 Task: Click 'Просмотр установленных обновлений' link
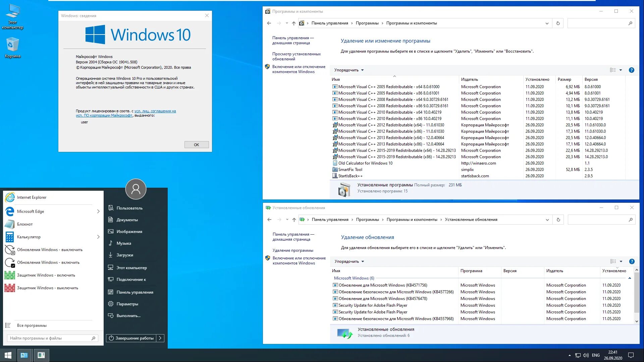297,56
